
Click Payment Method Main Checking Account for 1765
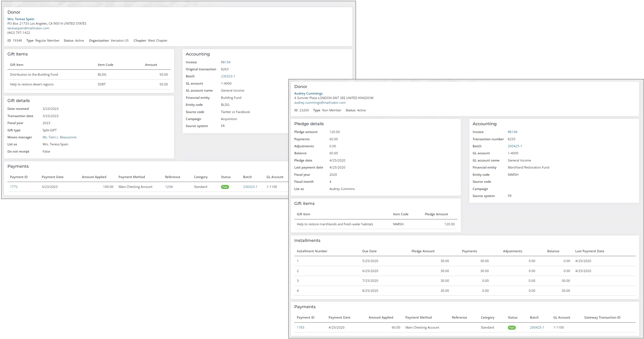[422, 328]
